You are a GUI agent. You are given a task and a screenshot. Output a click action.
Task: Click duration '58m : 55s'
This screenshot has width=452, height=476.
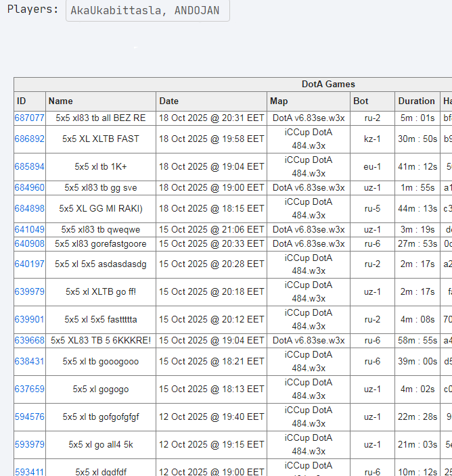pyautogui.click(x=417, y=340)
